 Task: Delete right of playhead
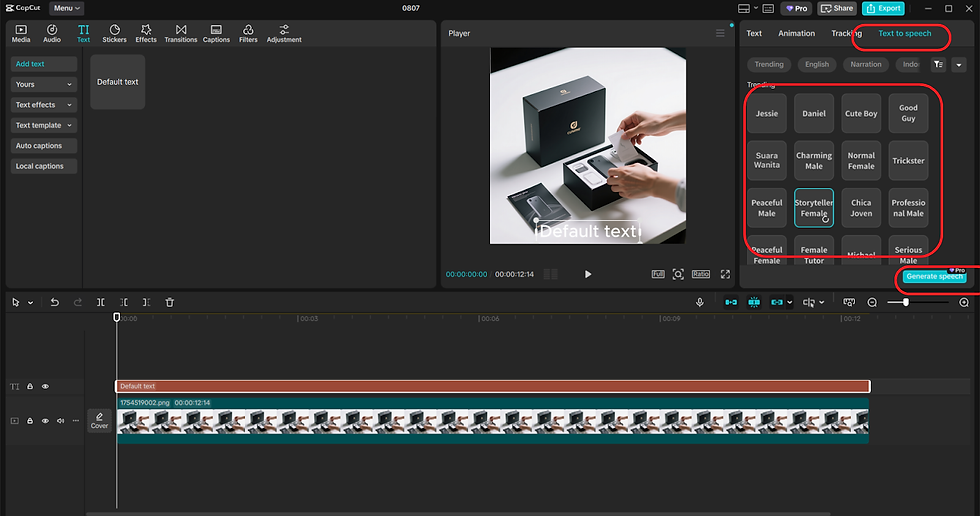(x=146, y=302)
